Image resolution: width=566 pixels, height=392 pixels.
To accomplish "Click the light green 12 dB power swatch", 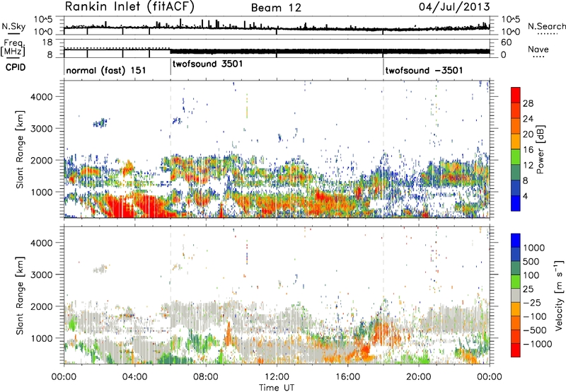I will click(x=516, y=157).
